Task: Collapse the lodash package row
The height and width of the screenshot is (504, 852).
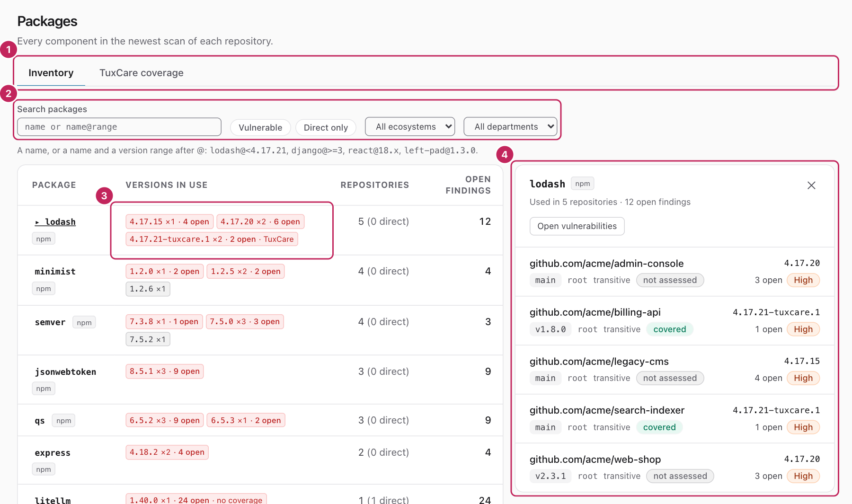Action: click(x=55, y=222)
